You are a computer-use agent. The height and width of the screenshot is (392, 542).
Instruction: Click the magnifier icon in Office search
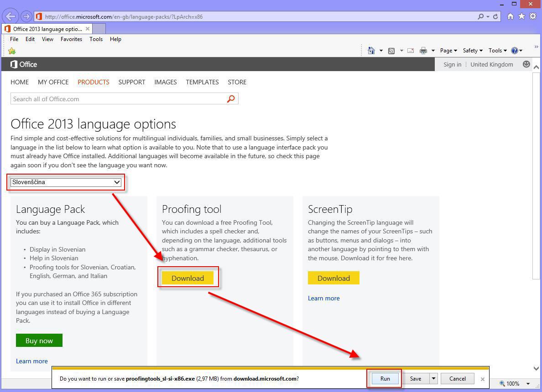point(231,98)
